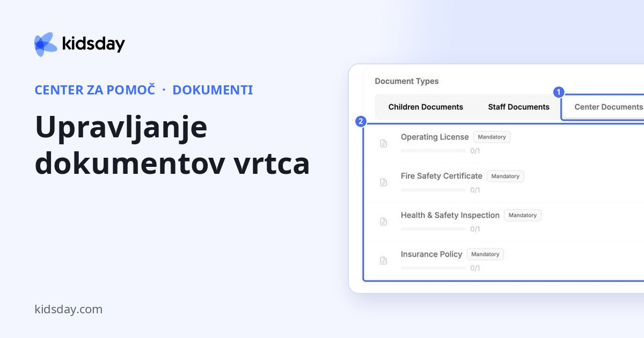Screen dimensions: 644x338
Task: Click the document icon beside Insurance Policy
Action: click(x=383, y=261)
